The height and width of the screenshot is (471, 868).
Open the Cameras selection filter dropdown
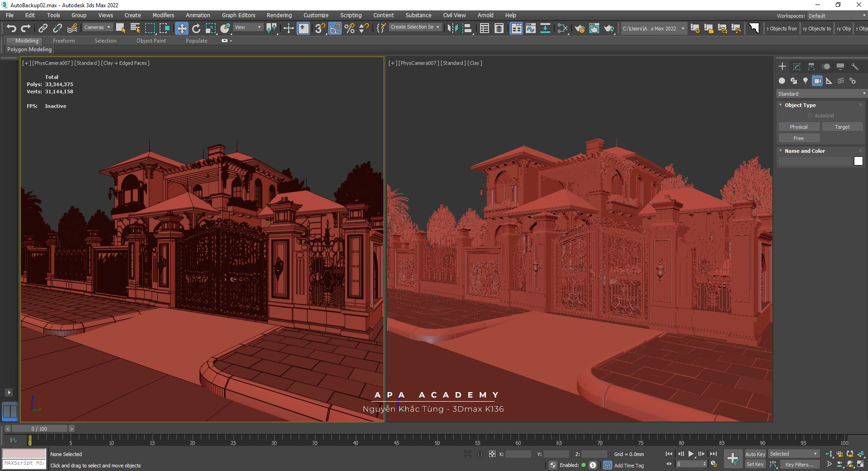pos(97,28)
